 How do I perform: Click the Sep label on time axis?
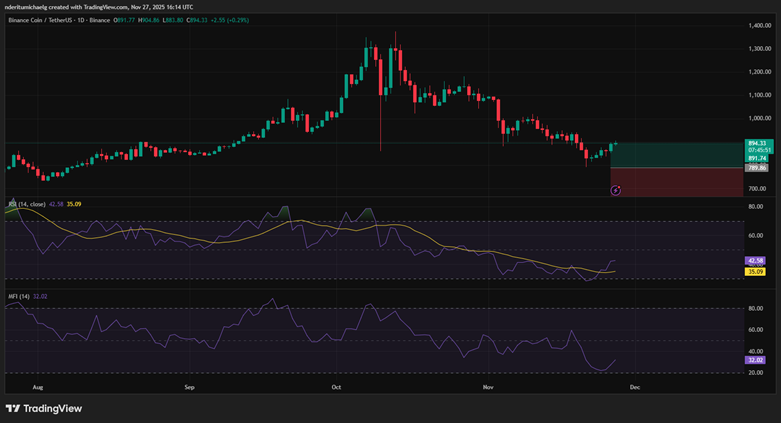189,385
